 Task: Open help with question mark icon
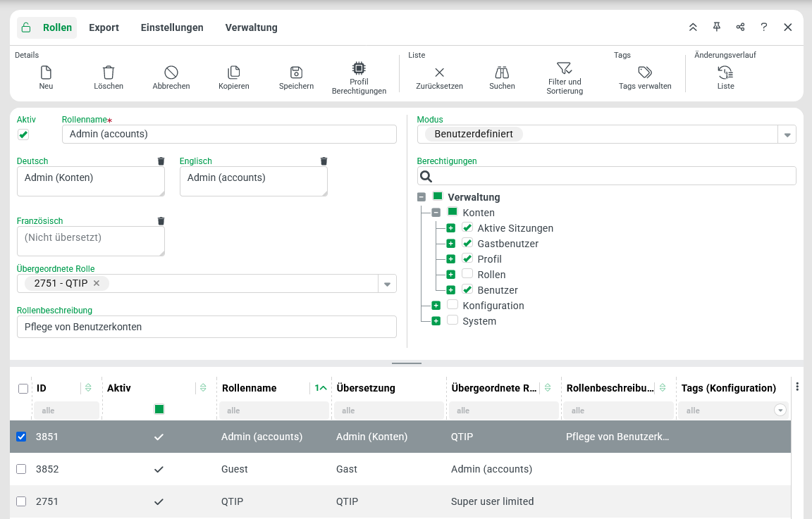[x=764, y=27]
